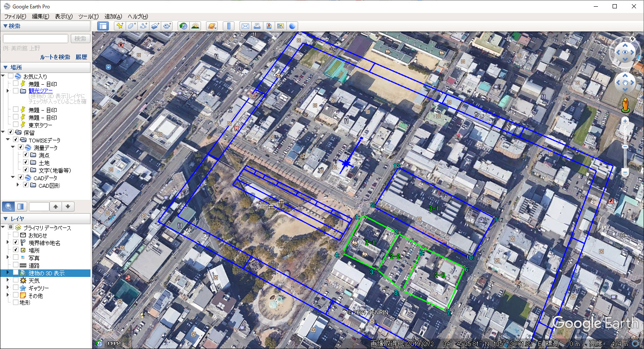Toggle sunlight across the landscape
The image size is (644, 349).
click(x=195, y=26)
